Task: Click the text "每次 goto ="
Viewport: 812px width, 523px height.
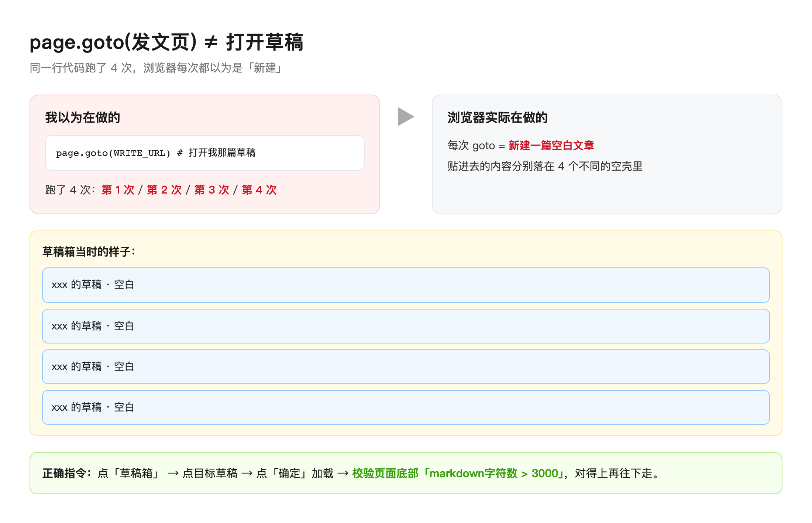Action: pos(476,146)
